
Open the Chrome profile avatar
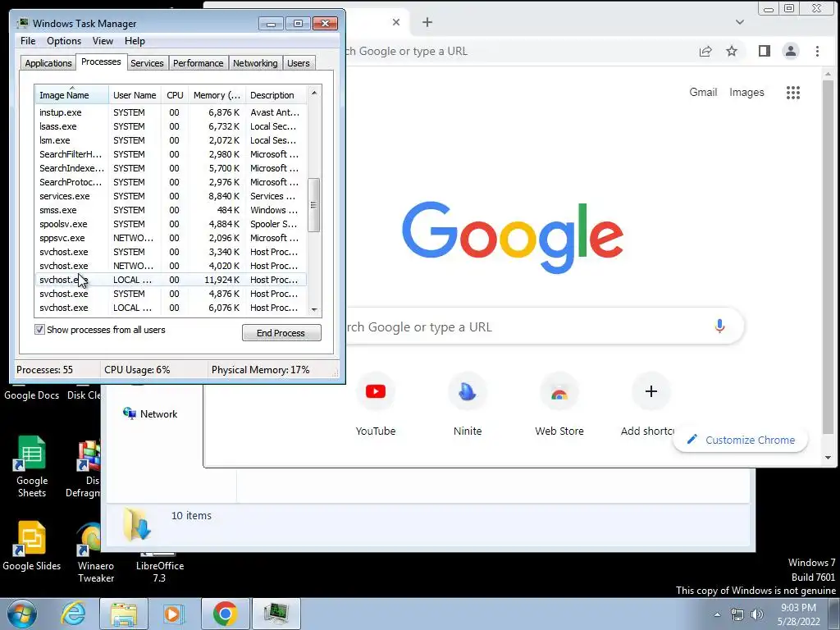791,52
